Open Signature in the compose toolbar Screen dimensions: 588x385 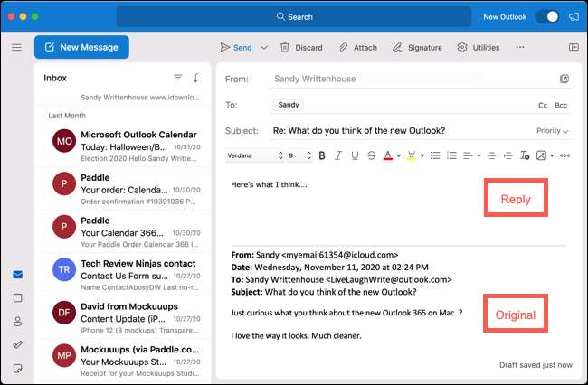coord(416,47)
